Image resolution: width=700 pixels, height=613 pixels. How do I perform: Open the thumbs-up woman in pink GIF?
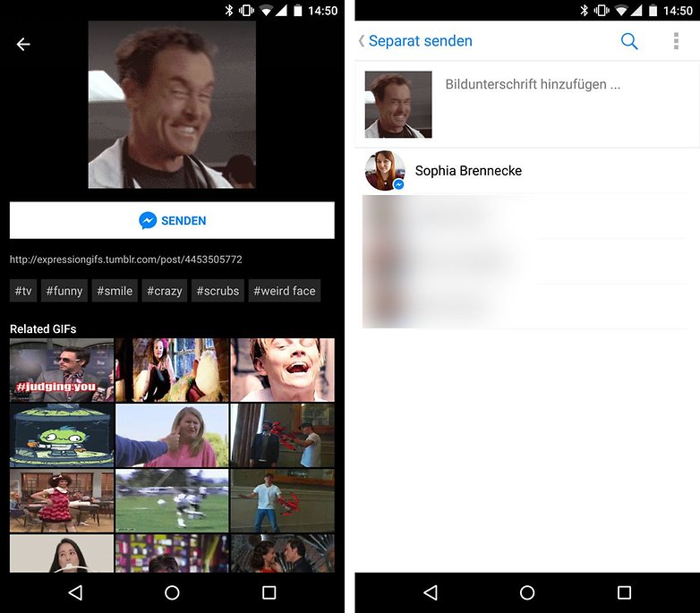(172, 436)
